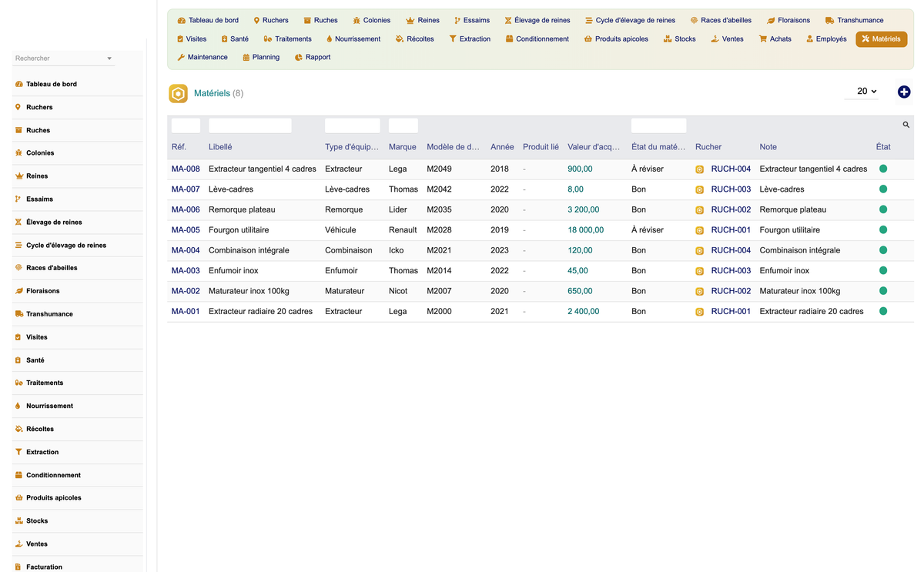Click the Libellé filter input field
Screen dimensions: 924x572
click(x=250, y=125)
